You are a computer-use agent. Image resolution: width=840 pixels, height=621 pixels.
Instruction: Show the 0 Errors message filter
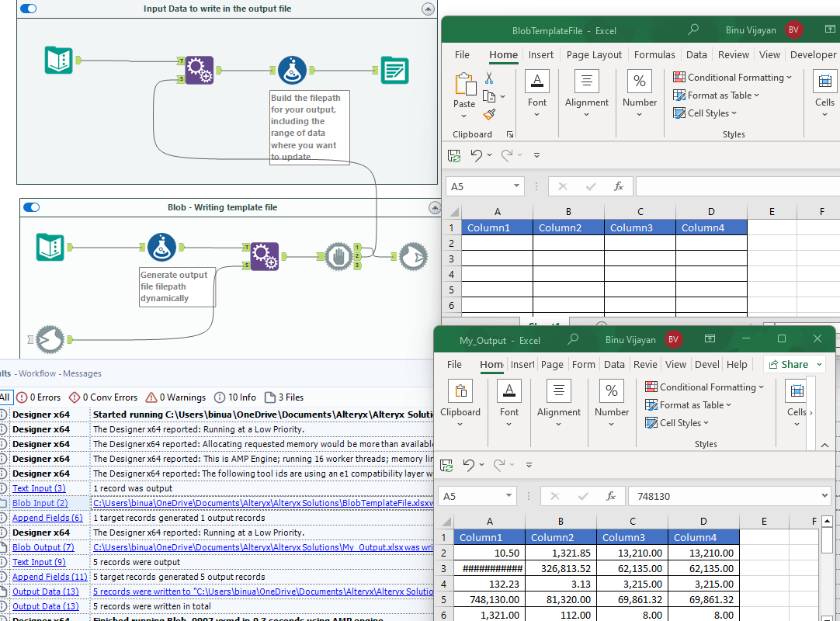[38, 397]
